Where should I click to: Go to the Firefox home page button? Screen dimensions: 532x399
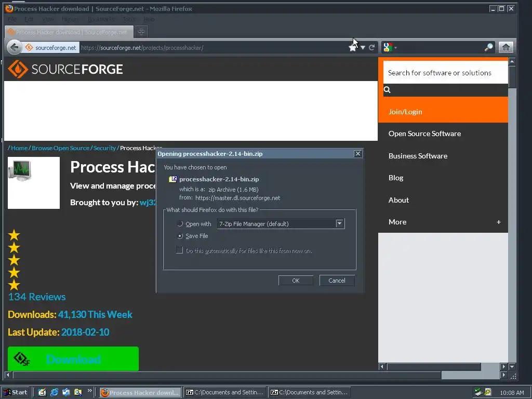pyautogui.click(x=506, y=47)
